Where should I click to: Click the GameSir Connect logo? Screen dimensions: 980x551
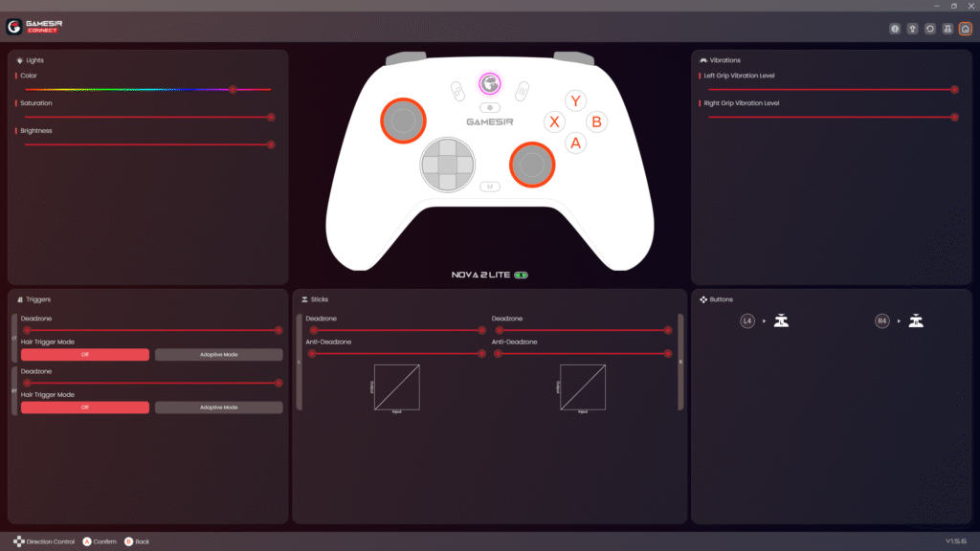click(34, 26)
